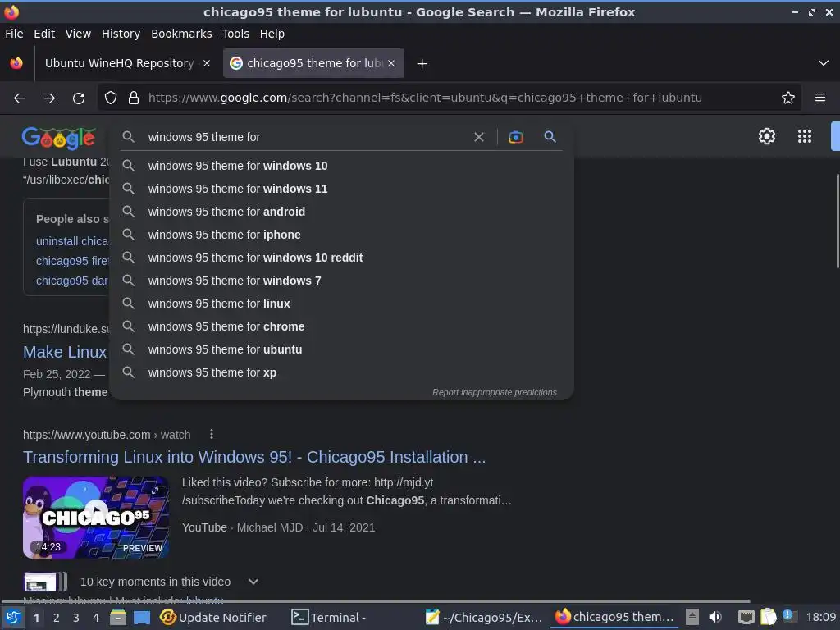Choose suggestion 'windows 95 theme for ubuntu'
The width and height of the screenshot is (840, 630).
341,349
